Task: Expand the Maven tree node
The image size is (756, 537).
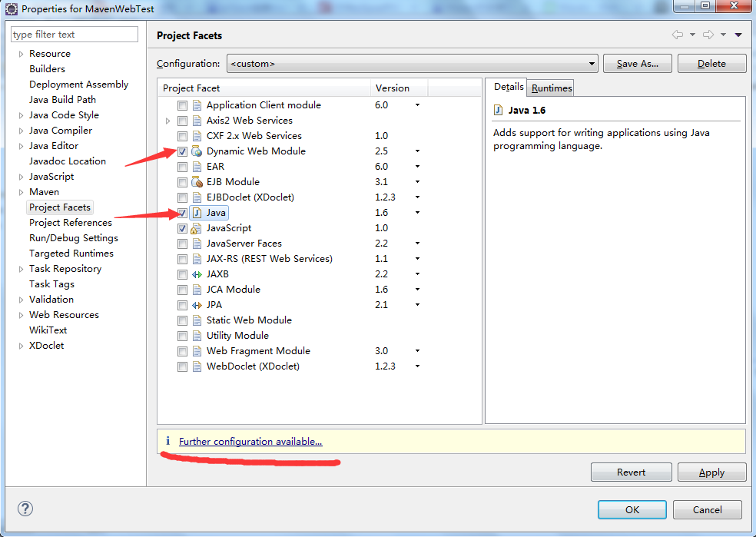Action: tap(21, 192)
